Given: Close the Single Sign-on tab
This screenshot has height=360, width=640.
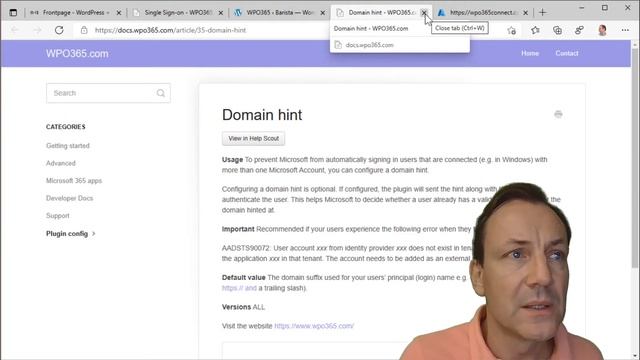Looking at the screenshot, I should pyautogui.click(x=221, y=13).
